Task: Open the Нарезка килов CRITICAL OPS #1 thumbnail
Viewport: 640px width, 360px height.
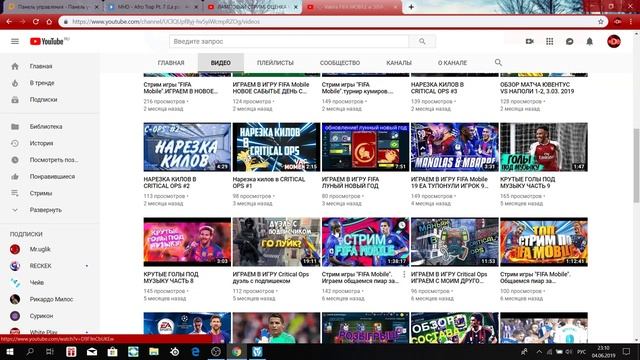Action: (276, 147)
